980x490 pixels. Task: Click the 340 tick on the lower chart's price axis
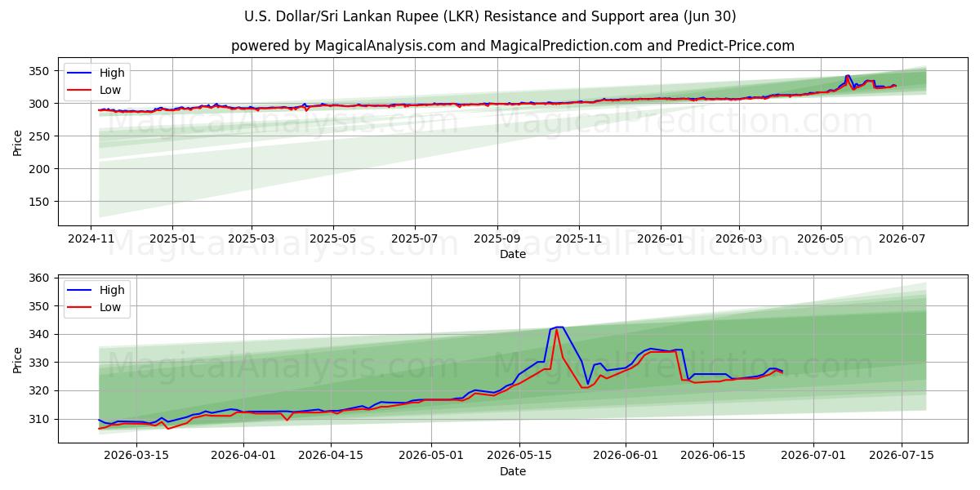coord(41,334)
